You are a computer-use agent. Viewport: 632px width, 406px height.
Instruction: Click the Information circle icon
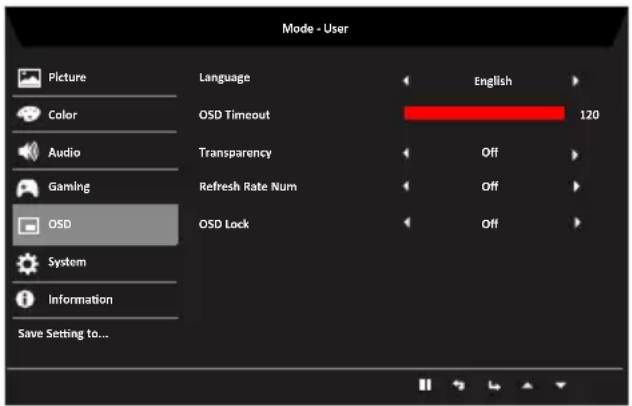tap(25, 299)
